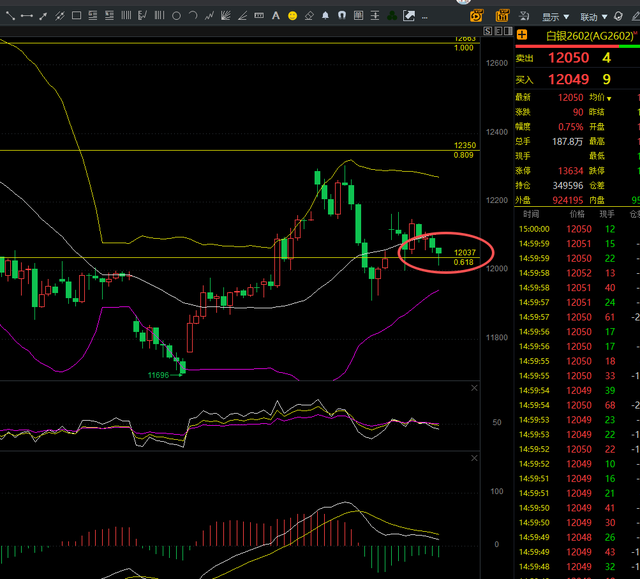Select the 1.000 Fibonacci level label
The width and height of the screenshot is (640, 579).
[x=463, y=48]
